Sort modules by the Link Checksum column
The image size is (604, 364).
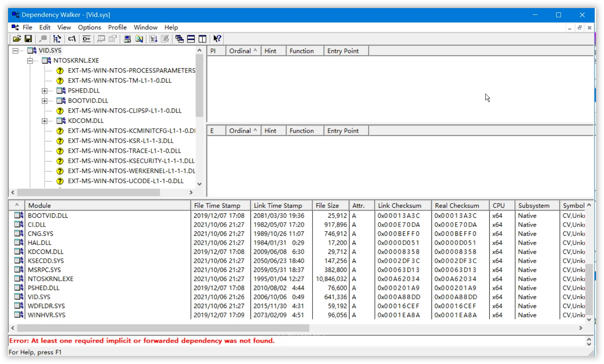click(x=402, y=205)
